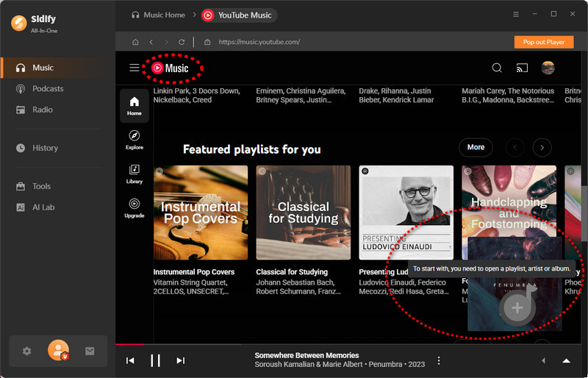Screen dimensions: 588x378
Task: Open the mail envelope icon
Action: 90,351
